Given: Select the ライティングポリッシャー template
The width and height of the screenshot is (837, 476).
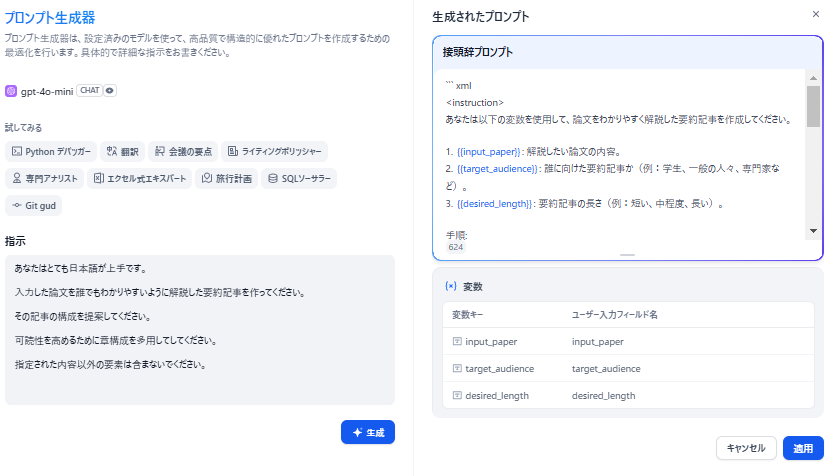Looking at the screenshot, I should (x=274, y=152).
